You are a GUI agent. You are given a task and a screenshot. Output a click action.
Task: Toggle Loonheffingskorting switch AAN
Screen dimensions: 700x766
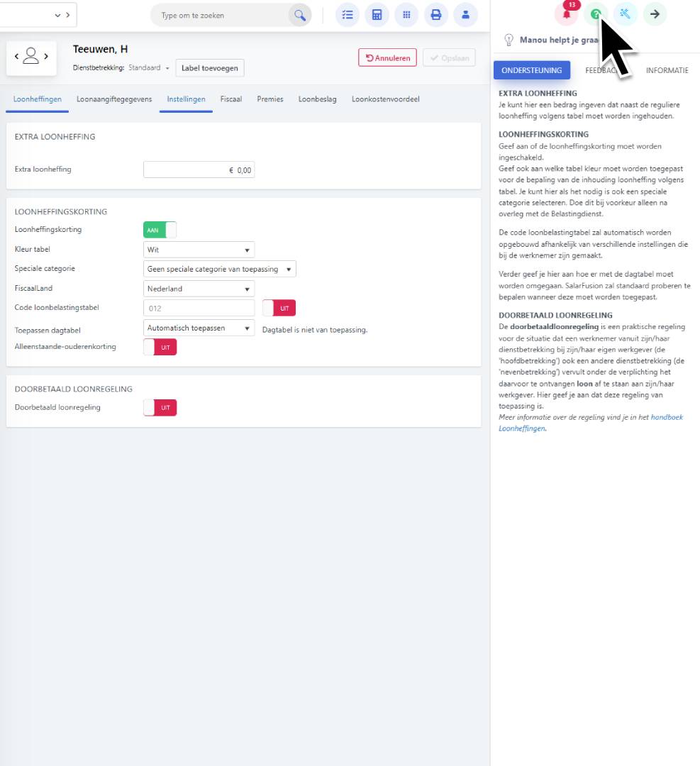(160, 230)
